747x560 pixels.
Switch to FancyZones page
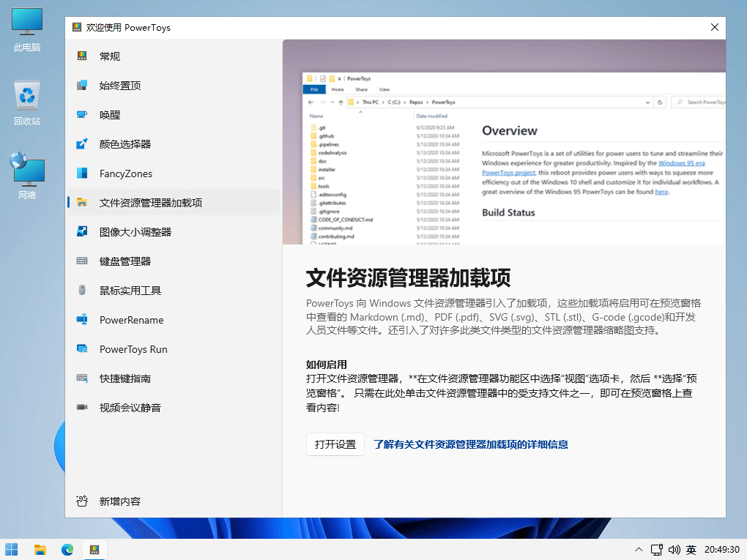(x=174, y=173)
